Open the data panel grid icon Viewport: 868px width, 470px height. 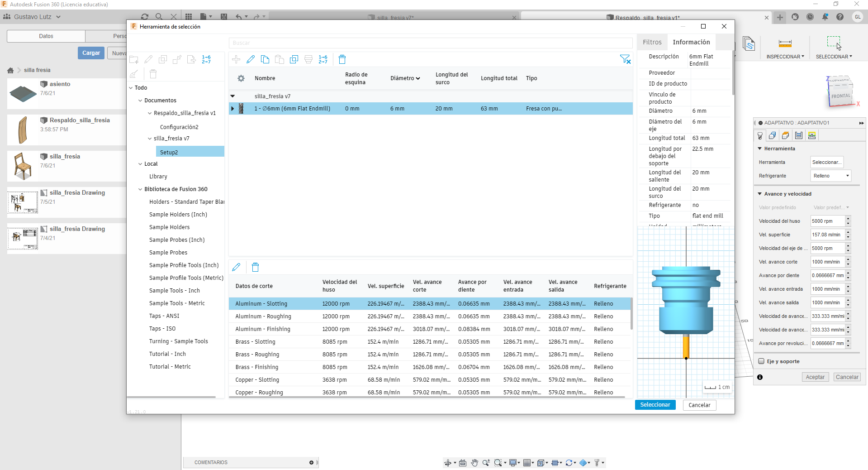pyautogui.click(x=189, y=17)
